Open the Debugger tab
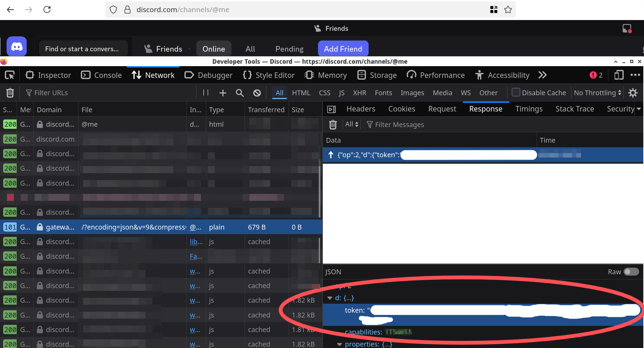 tap(208, 75)
